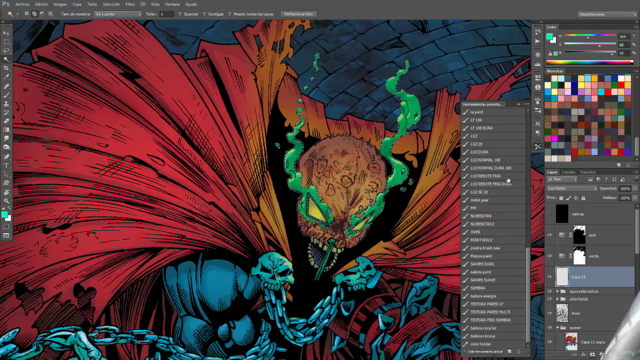Hide the azul layer

tap(549, 235)
